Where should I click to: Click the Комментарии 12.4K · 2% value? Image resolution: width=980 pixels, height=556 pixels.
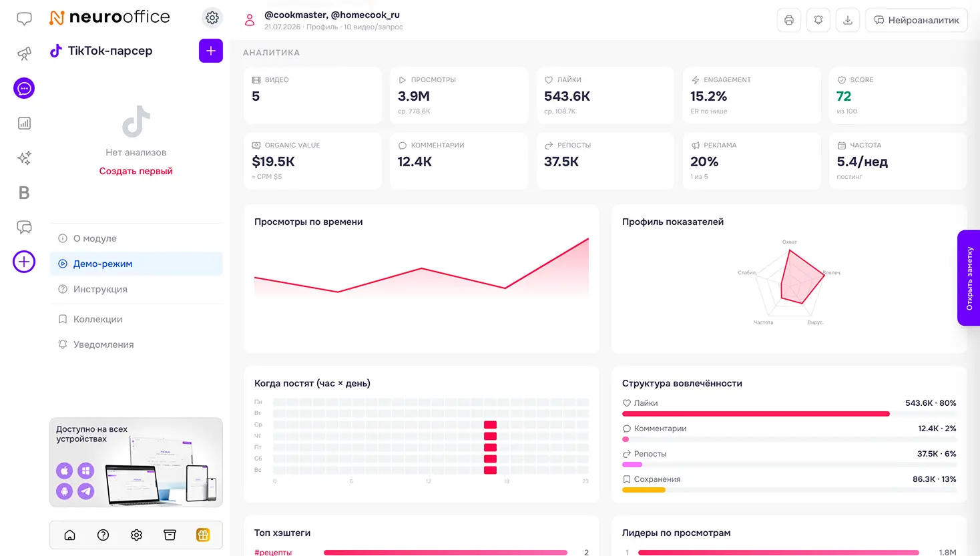[x=937, y=429]
